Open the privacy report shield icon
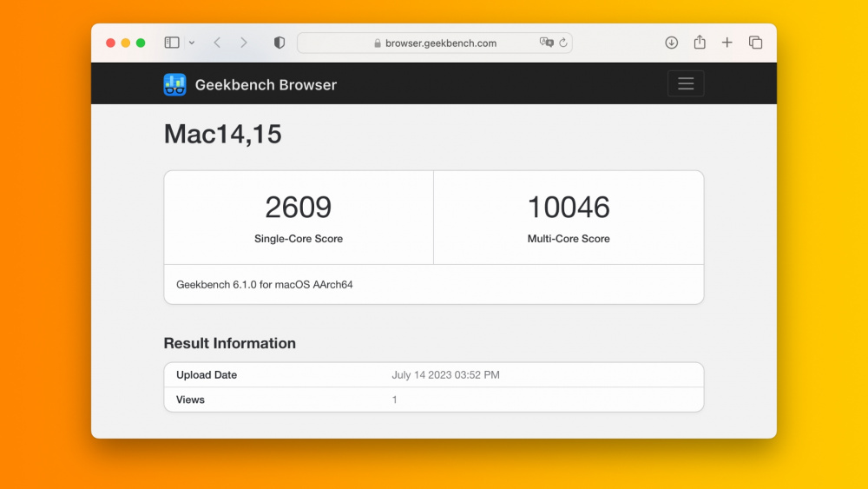Viewport: 868px width, 489px height. [x=279, y=43]
